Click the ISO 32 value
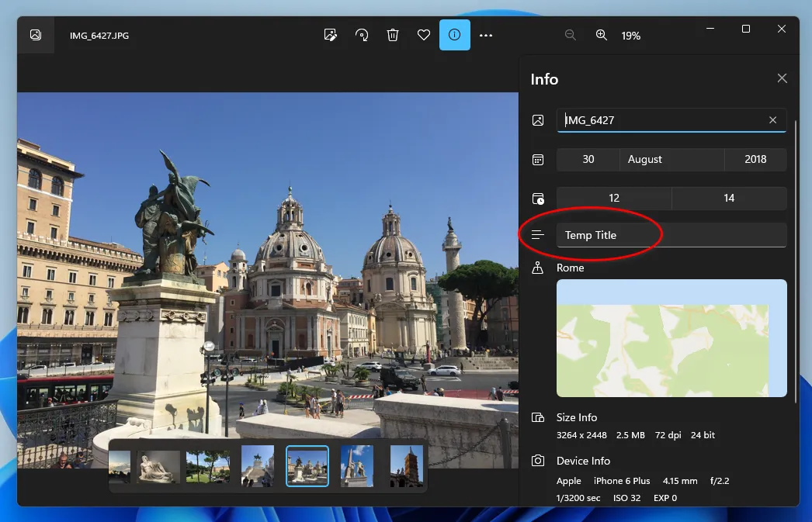Viewport: 812px width, 522px height. tap(626, 498)
